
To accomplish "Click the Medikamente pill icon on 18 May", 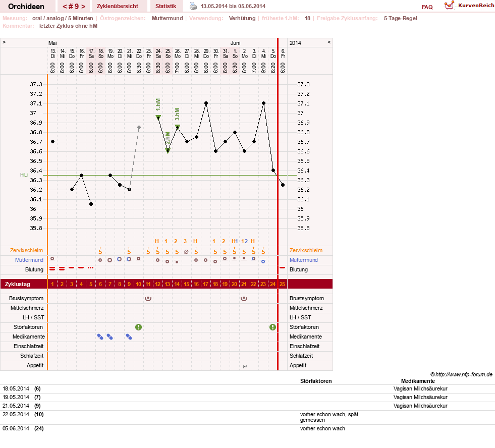I will (100, 337).
